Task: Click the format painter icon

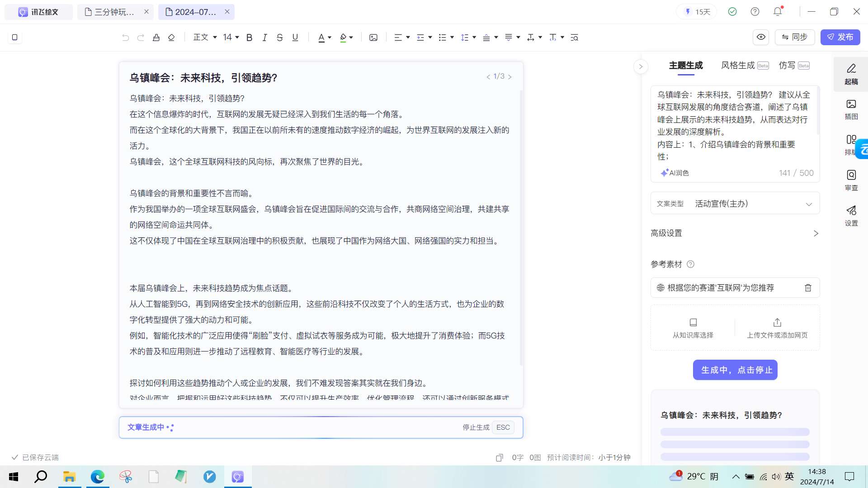Action: pyautogui.click(x=156, y=38)
